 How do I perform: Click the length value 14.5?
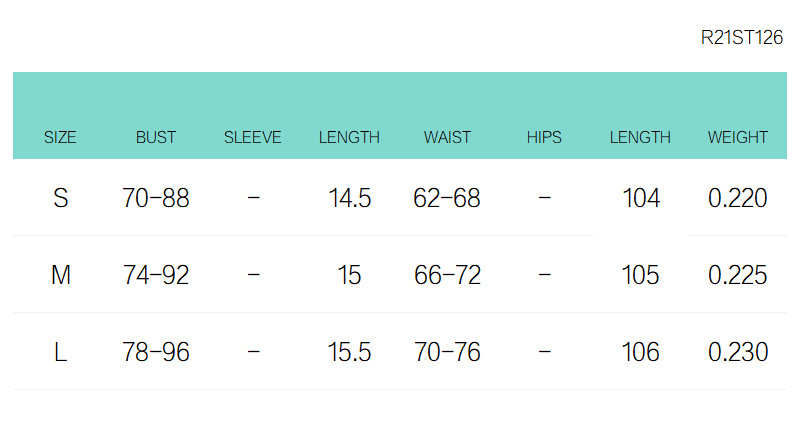coord(350,198)
